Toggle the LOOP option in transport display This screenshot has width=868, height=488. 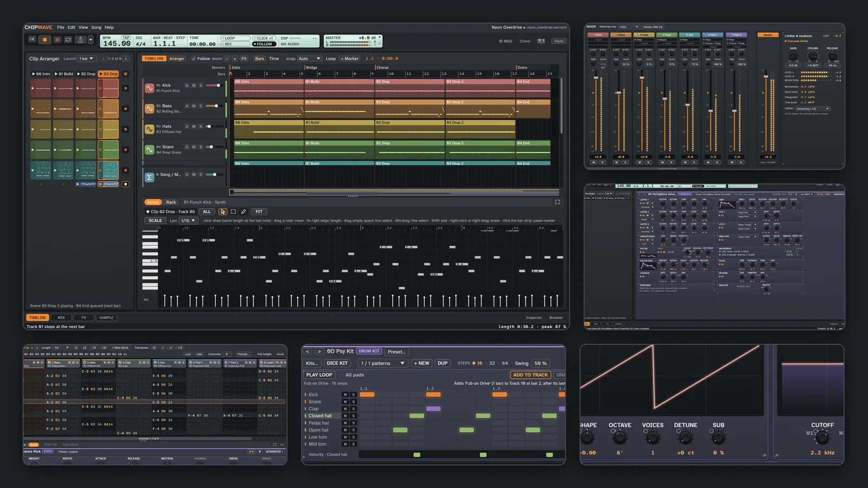[x=234, y=38]
